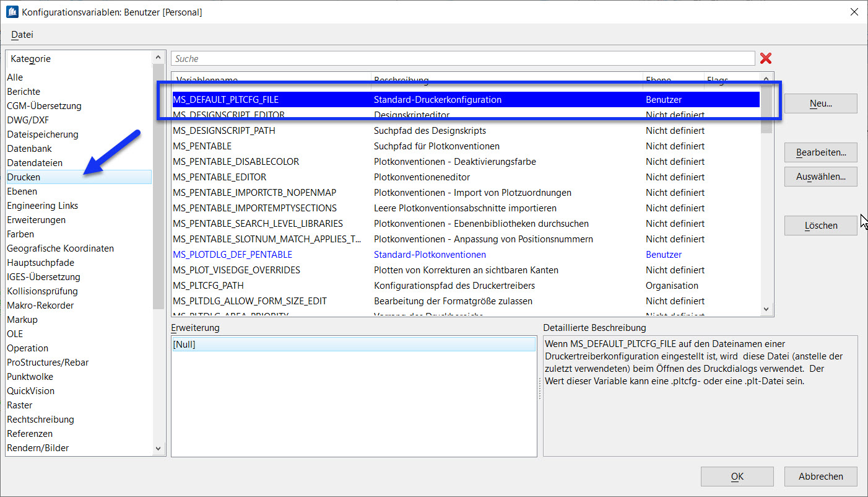This screenshot has height=497, width=868.
Task: Click the Bearbeiten... button
Action: [820, 152]
